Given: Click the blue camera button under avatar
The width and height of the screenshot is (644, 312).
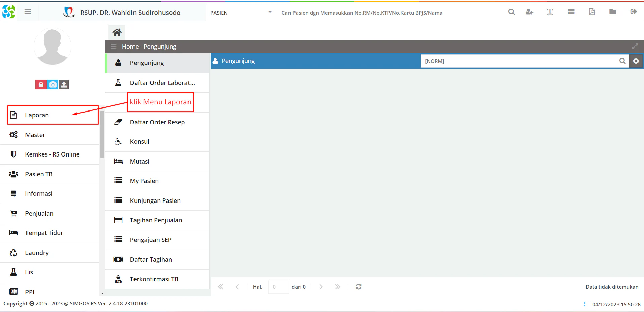Looking at the screenshot, I should pos(53,85).
